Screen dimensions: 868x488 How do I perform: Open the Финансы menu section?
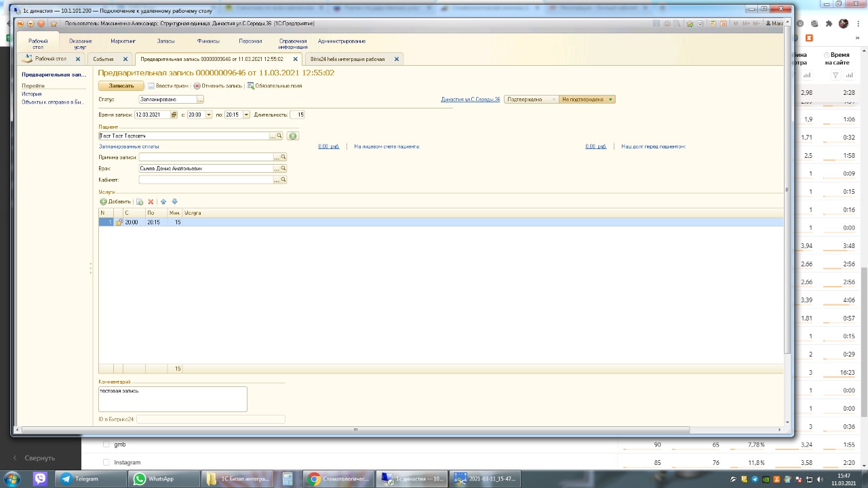pos(208,41)
